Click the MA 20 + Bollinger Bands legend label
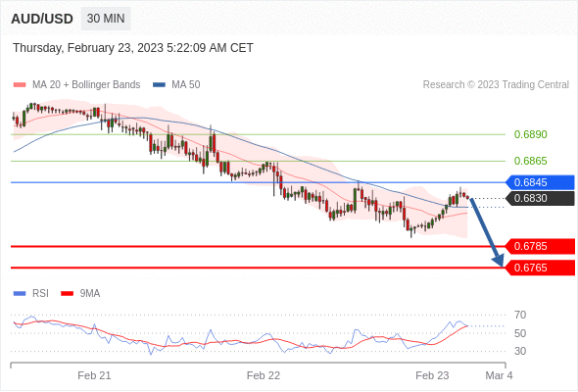578x392 pixels. pos(86,85)
